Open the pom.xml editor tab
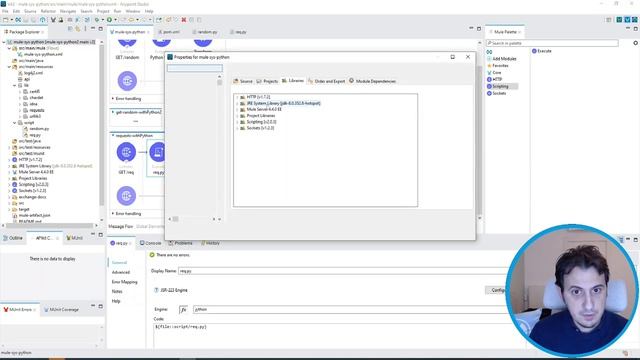The image size is (640, 360). (171, 32)
